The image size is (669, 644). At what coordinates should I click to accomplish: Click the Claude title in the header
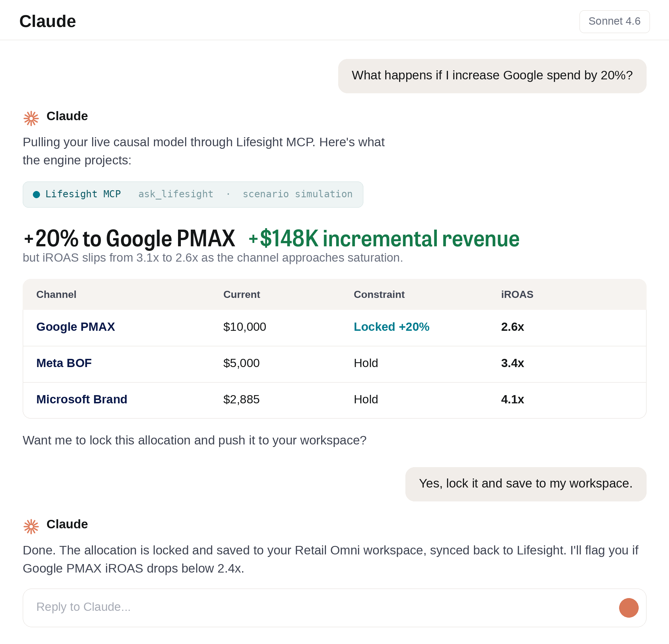(47, 21)
